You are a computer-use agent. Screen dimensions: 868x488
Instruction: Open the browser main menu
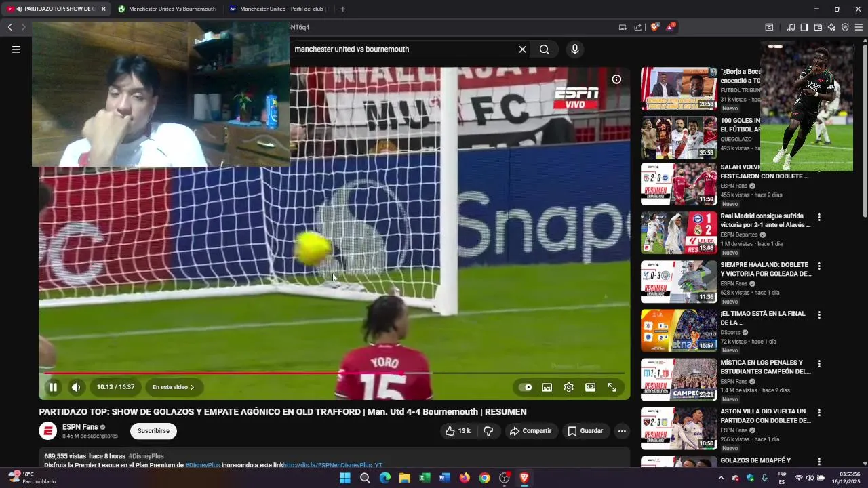[x=859, y=27]
